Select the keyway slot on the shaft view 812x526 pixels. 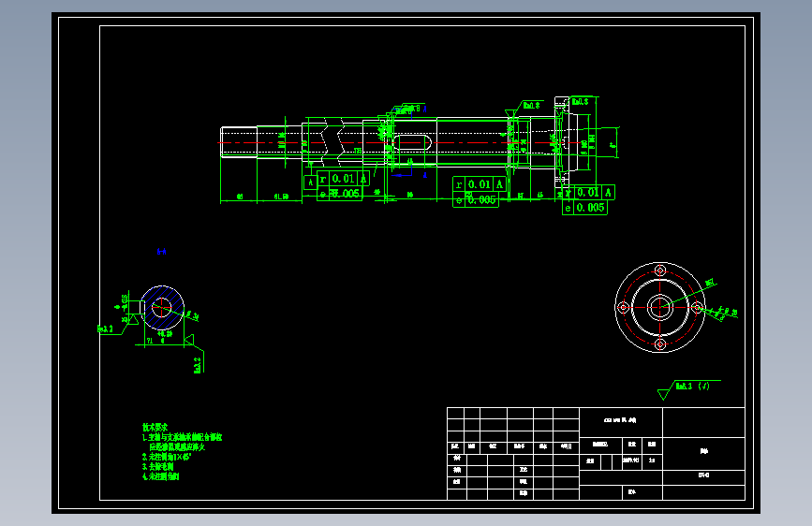pos(413,142)
